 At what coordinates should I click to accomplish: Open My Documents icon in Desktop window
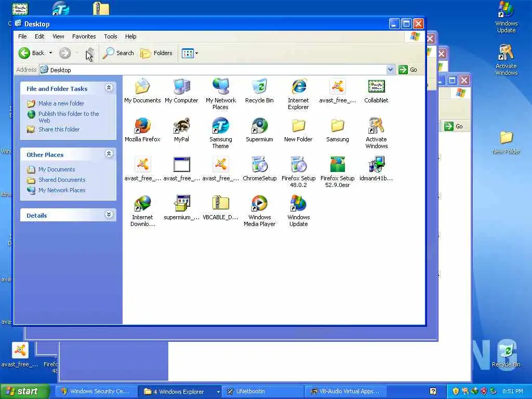click(142, 90)
